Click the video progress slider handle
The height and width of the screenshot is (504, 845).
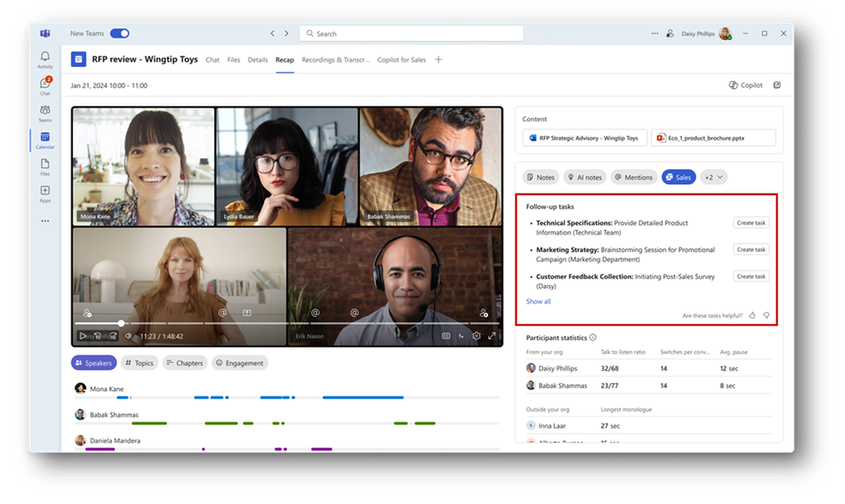click(121, 323)
